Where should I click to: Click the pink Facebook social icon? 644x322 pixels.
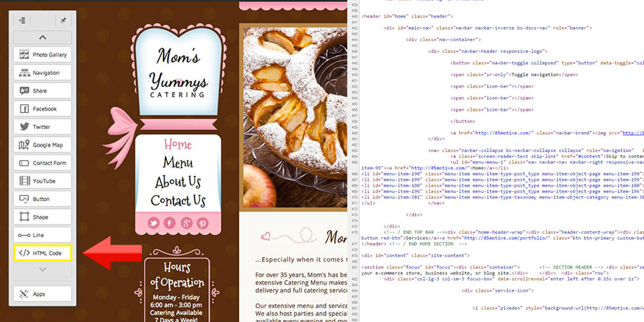[x=169, y=223]
